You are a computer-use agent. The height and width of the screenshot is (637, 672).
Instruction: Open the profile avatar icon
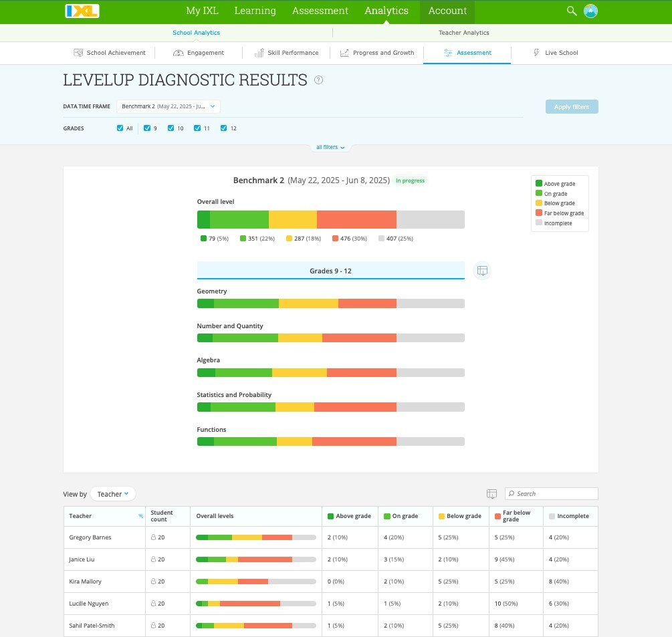pyautogui.click(x=590, y=11)
